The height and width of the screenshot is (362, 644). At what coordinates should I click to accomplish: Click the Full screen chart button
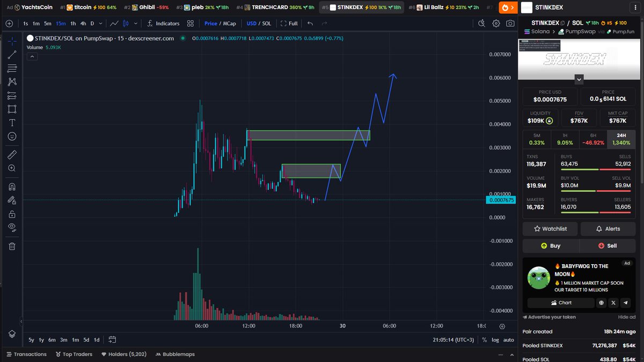[x=289, y=24]
